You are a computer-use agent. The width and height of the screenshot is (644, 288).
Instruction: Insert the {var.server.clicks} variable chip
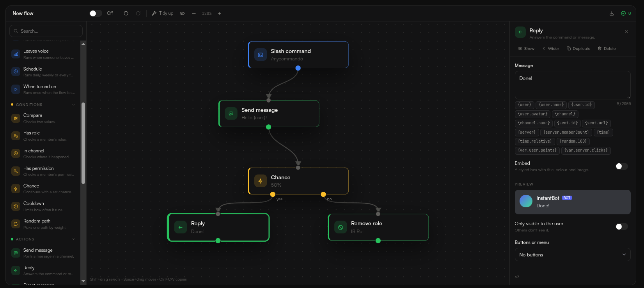tap(586, 150)
